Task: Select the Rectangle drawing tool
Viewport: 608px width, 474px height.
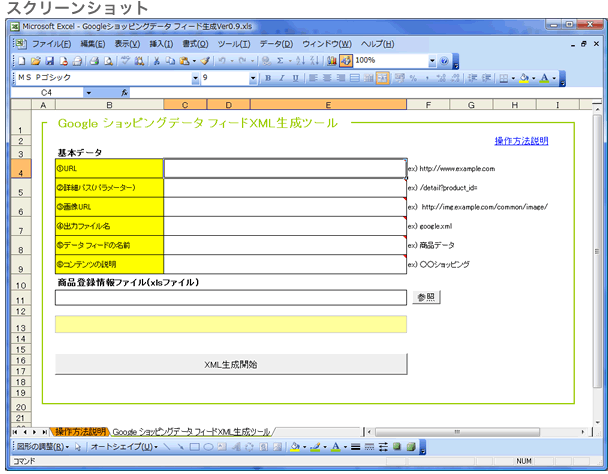Action: pyautogui.click(x=195, y=447)
